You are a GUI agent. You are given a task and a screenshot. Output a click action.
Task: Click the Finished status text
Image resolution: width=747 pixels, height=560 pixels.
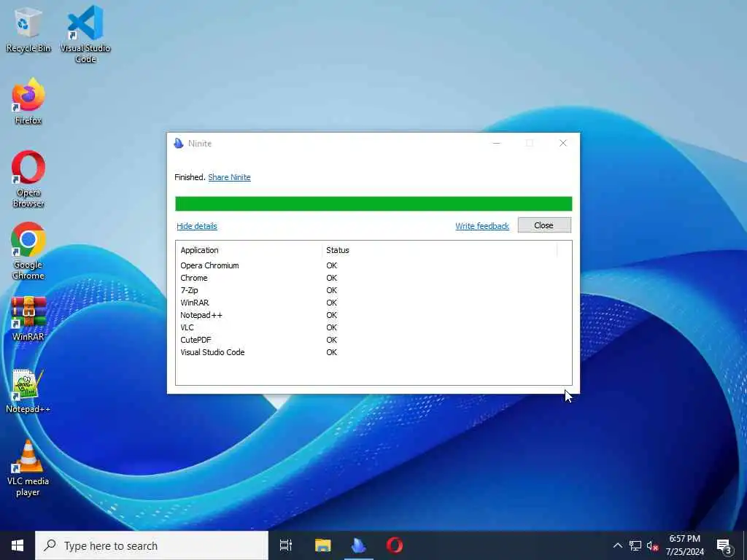point(190,177)
